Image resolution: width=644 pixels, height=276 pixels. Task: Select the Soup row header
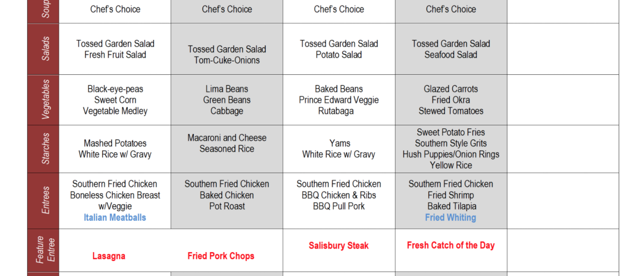coord(45,10)
